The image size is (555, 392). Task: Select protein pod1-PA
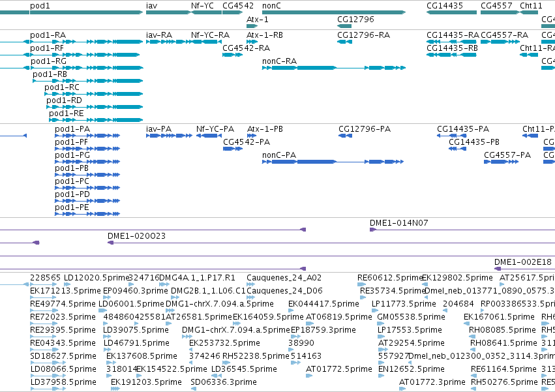click(x=87, y=136)
